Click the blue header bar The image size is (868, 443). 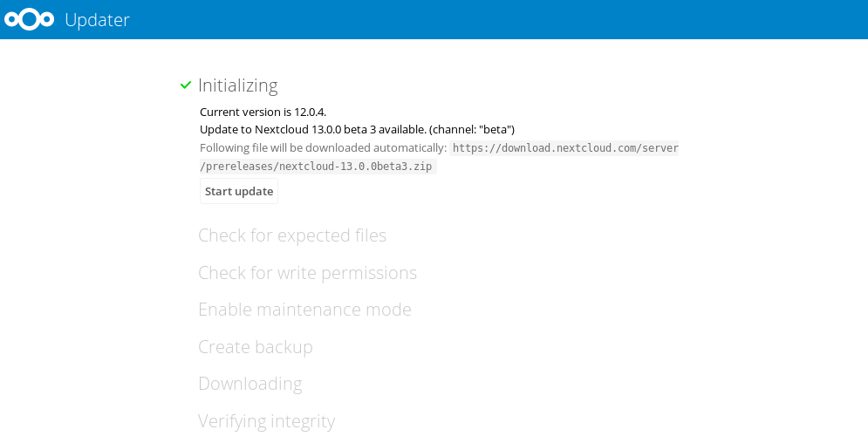pos(434,19)
